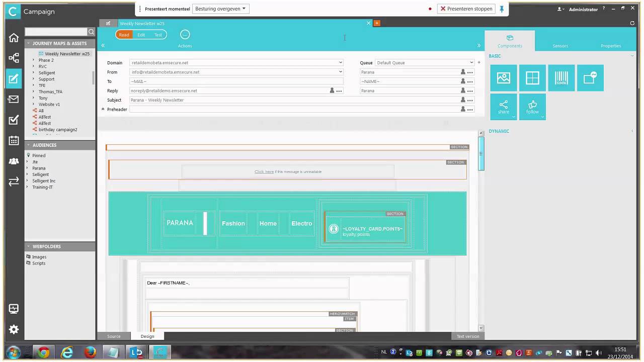
Task: Expand the Parana audience folder
Action: [x=28, y=168]
